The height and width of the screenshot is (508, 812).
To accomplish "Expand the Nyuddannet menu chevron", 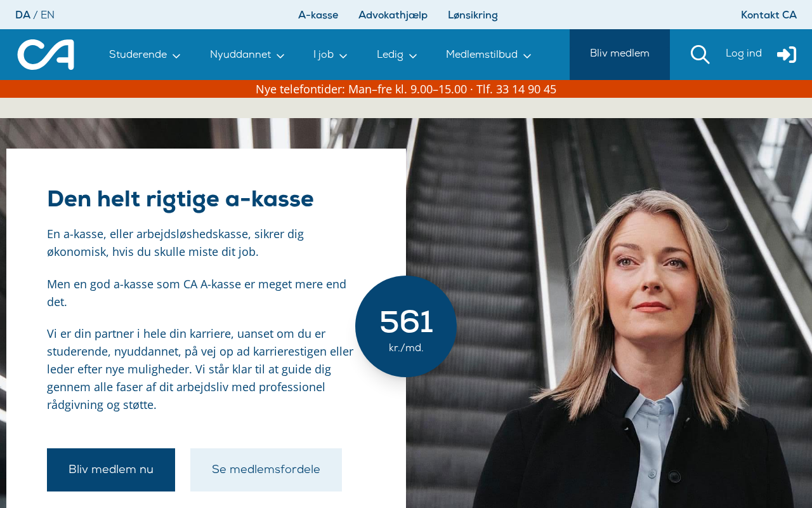I will point(280,57).
